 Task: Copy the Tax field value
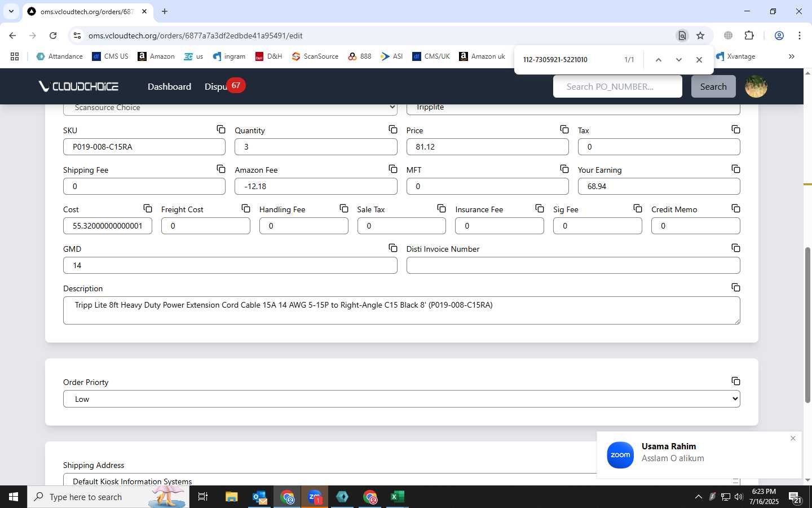736,130
